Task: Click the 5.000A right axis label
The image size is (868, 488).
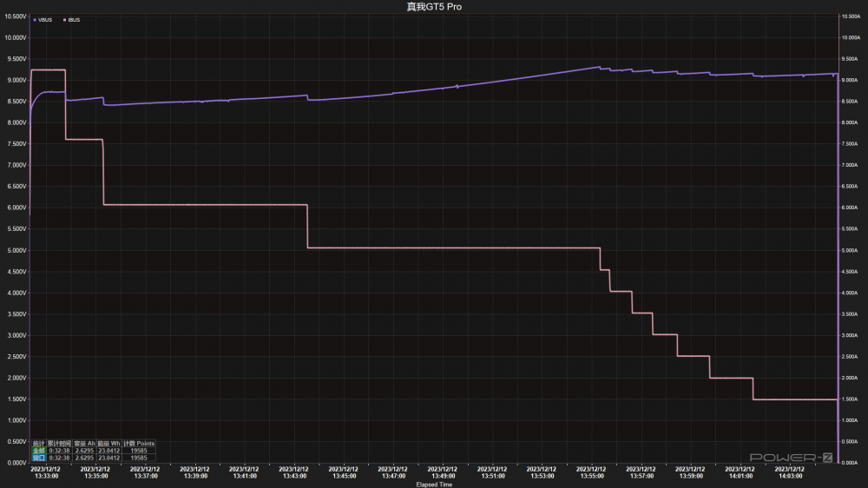Action: pos(850,250)
